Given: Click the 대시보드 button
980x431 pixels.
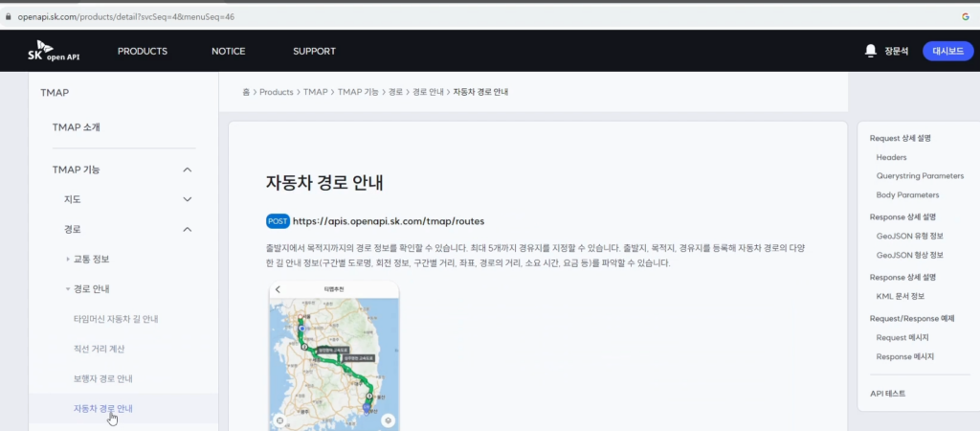Looking at the screenshot, I should [947, 52].
